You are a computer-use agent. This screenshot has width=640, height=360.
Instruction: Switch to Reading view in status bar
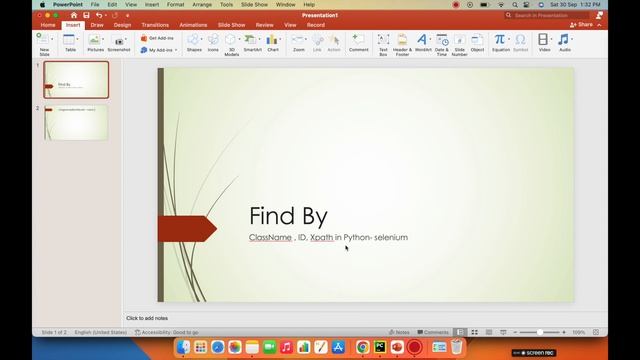[x=489, y=332]
